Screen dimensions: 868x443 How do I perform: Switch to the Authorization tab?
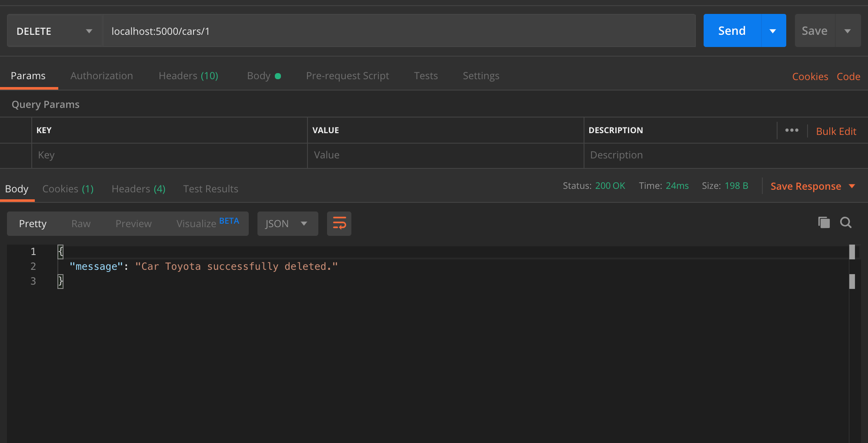coord(101,76)
